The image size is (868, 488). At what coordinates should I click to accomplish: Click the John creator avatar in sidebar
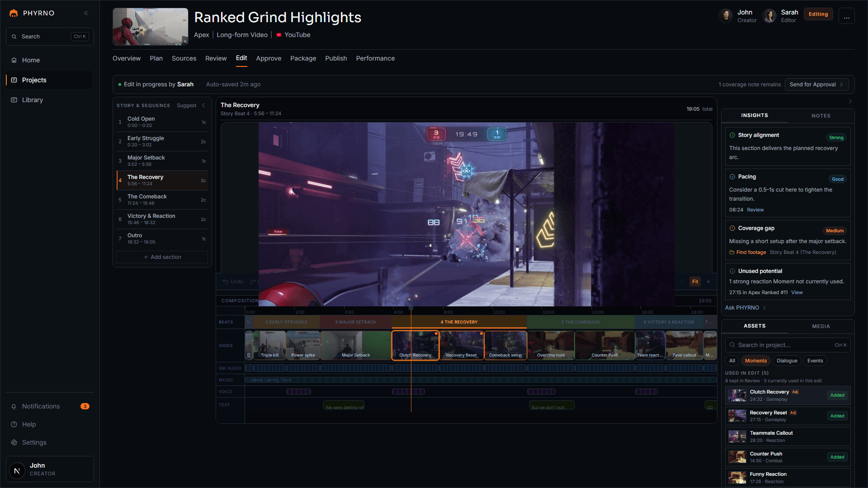(17, 470)
